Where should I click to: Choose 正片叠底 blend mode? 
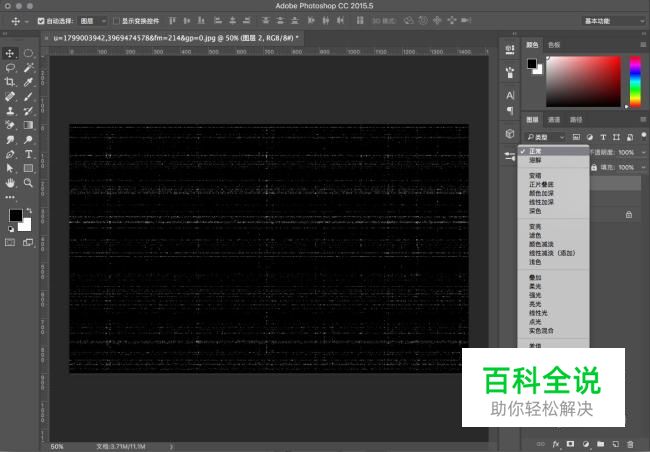pyautogui.click(x=553, y=184)
